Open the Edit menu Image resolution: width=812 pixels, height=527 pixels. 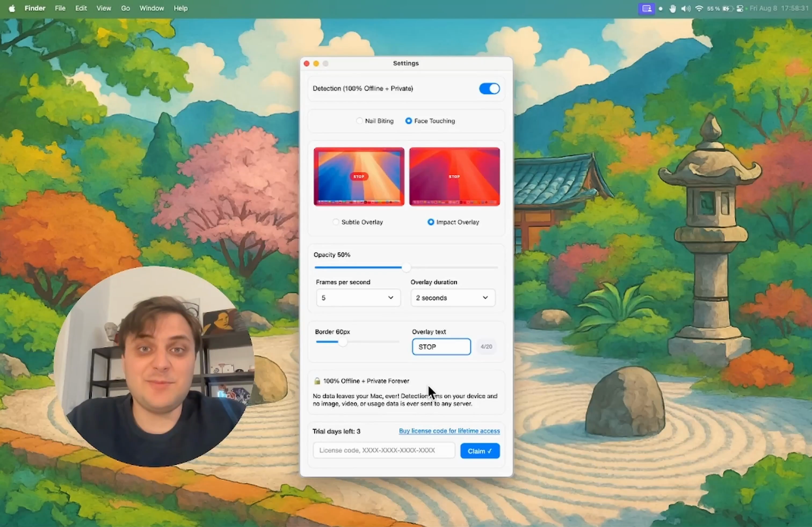click(x=81, y=8)
